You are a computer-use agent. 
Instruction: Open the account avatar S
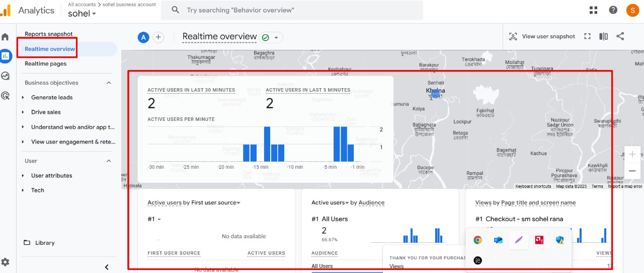(x=632, y=10)
